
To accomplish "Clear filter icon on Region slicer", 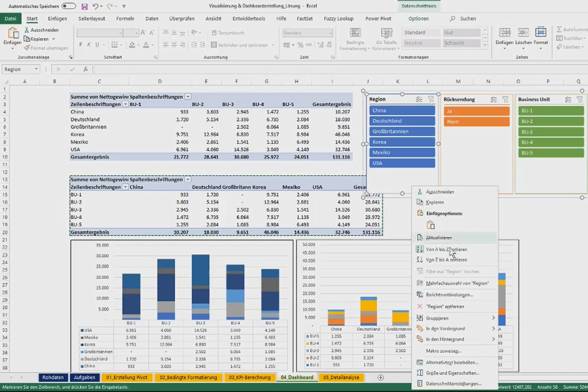I will (431, 99).
